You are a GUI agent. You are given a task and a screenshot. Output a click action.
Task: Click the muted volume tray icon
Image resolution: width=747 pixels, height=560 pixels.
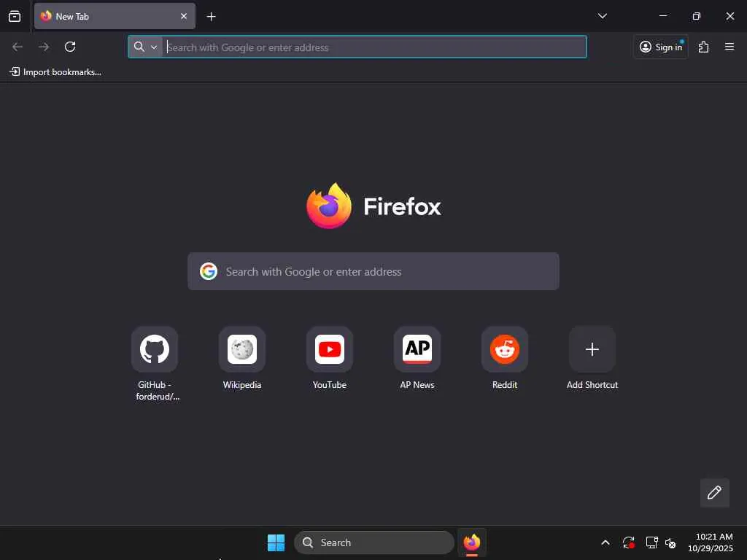click(x=670, y=542)
